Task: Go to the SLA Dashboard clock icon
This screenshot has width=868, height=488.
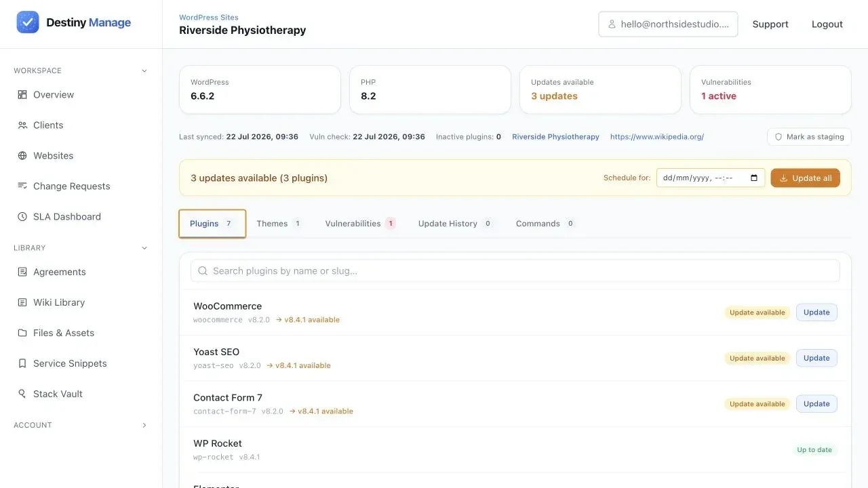Action: coord(22,217)
